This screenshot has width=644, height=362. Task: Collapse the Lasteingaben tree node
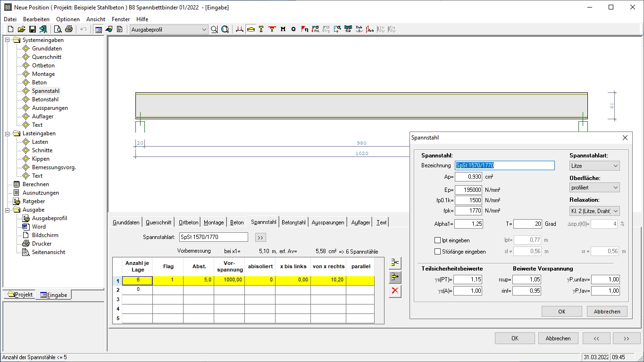point(8,133)
